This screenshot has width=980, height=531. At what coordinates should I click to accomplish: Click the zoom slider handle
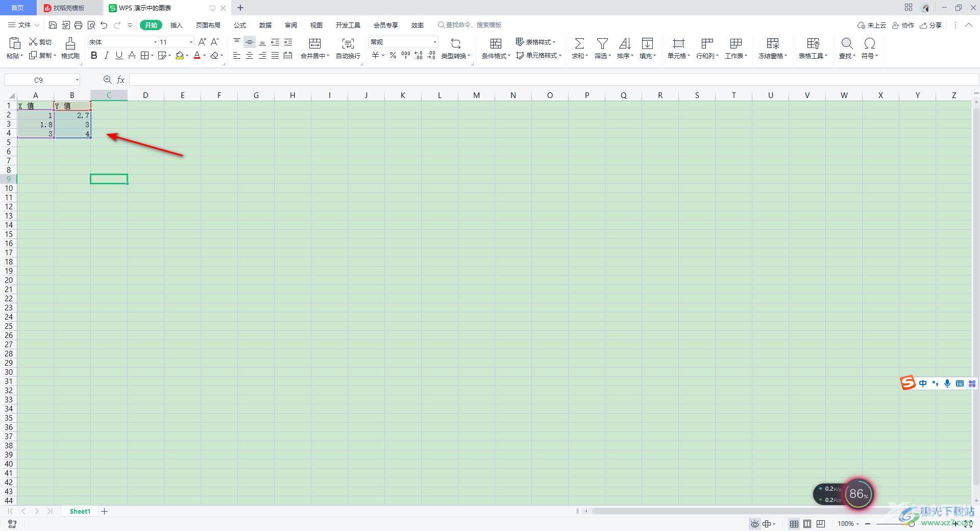[912, 524]
